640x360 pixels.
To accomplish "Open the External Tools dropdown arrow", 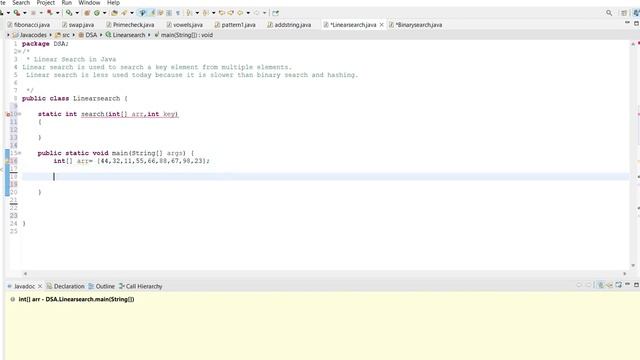I will coord(77,13).
